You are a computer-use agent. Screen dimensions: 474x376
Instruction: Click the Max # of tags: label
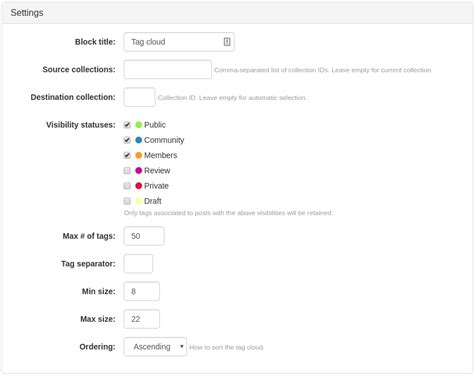pyautogui.click(x=89, y=236)
